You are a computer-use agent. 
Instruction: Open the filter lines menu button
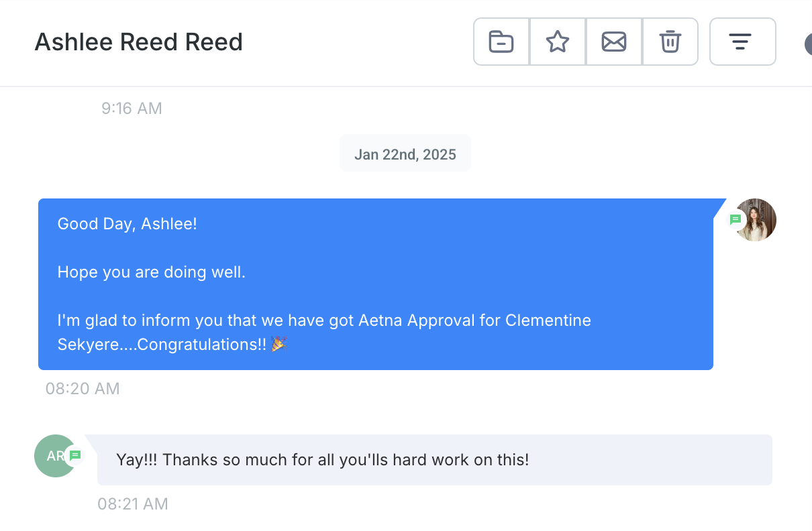pos(742,42)
